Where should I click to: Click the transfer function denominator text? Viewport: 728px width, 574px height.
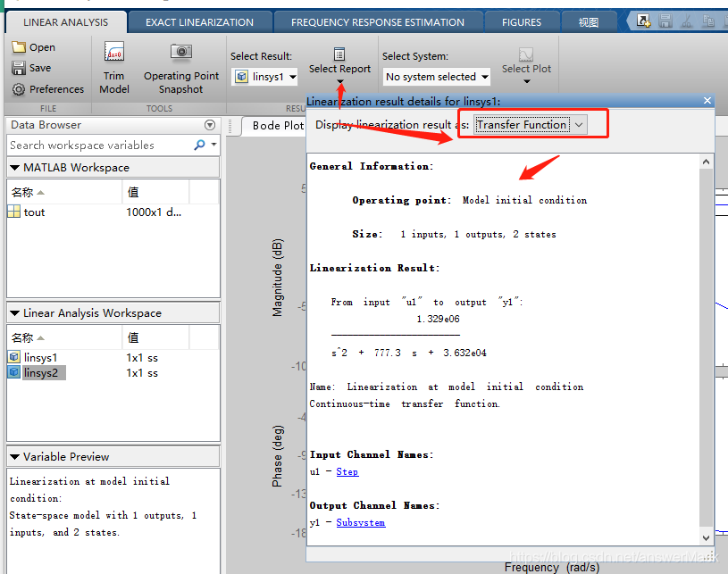[408, 353]
